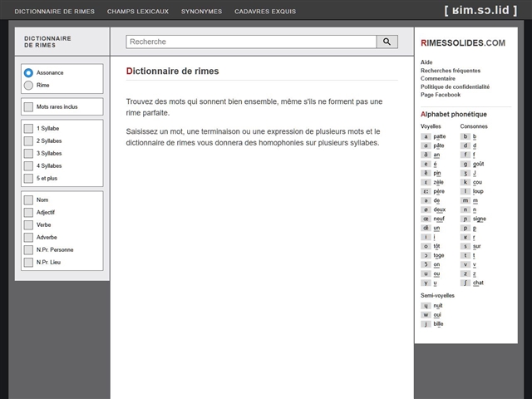Open Politique de confidentialité link
This screenshot has height=399, width=532.
455,86
